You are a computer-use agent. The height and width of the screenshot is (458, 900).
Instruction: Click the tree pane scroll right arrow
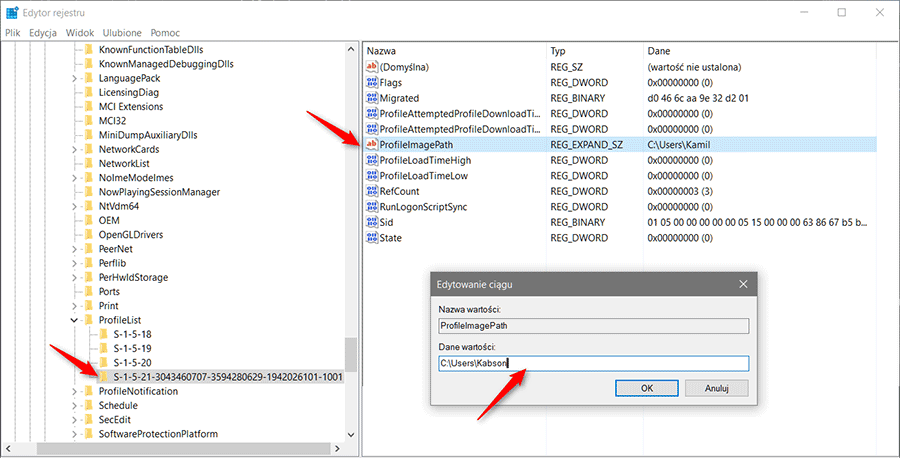338,448
